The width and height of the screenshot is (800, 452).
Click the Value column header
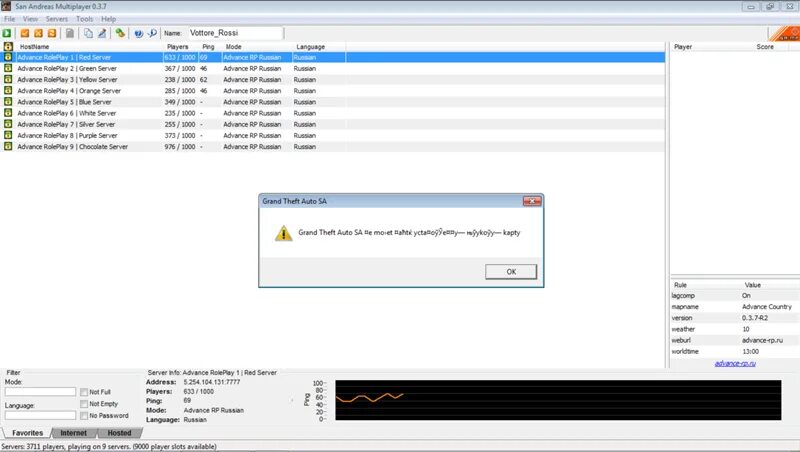[753, 285]
